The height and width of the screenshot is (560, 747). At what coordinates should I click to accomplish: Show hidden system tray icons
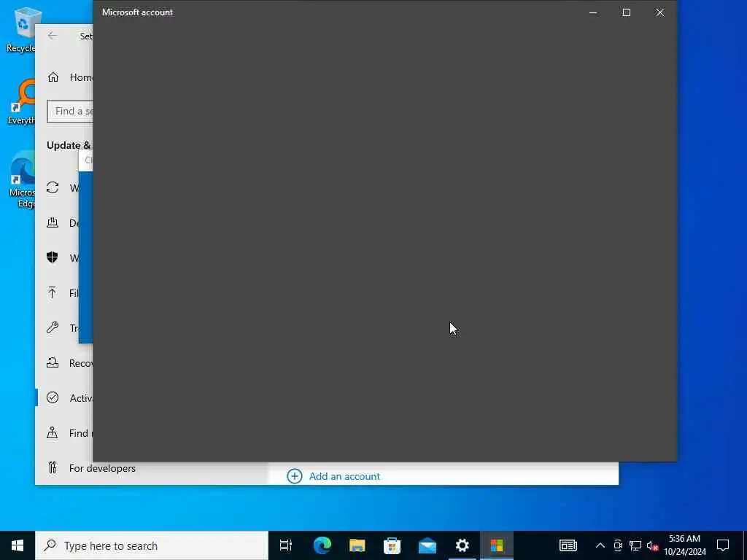(x=600, y=545)
